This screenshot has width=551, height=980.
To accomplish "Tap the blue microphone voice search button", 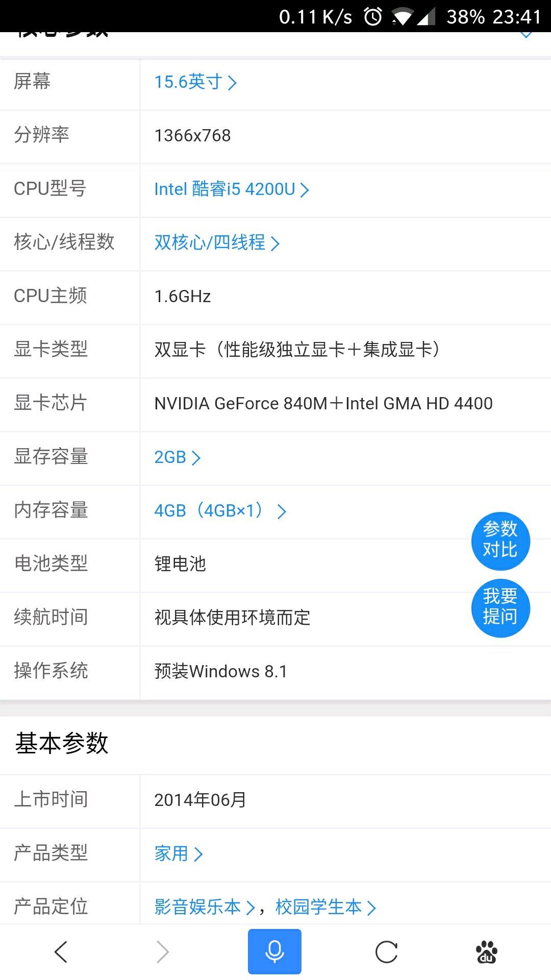I will pos(274,952).
